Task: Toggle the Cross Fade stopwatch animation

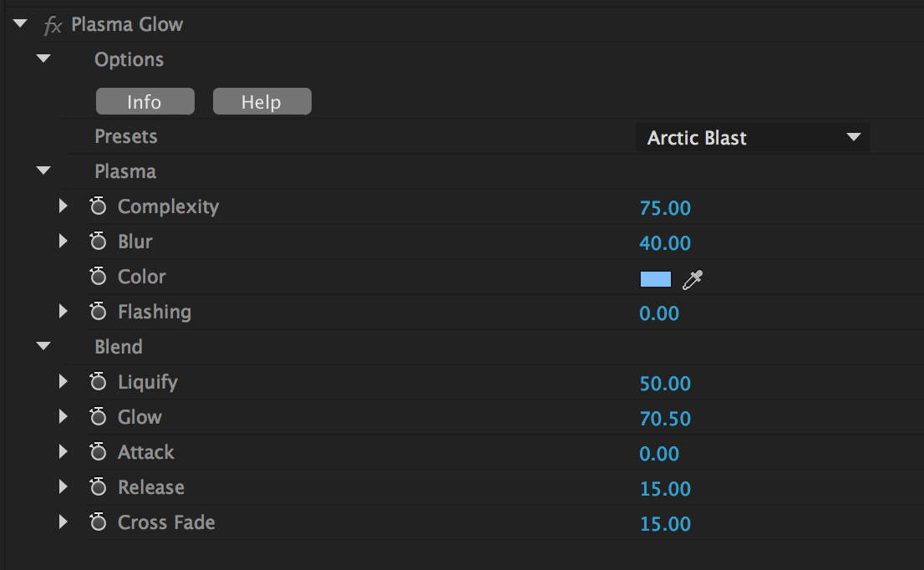Action: tap(99, 522)
